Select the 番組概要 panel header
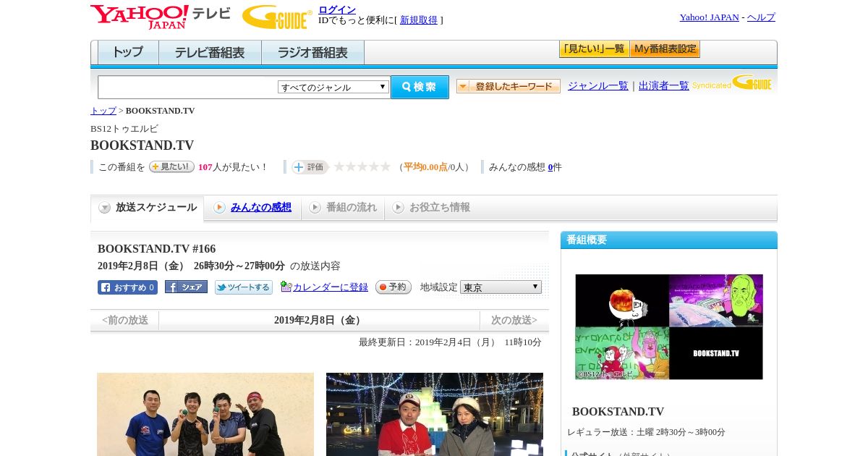This screenshot has width=868, height=456. click(669, 240)
